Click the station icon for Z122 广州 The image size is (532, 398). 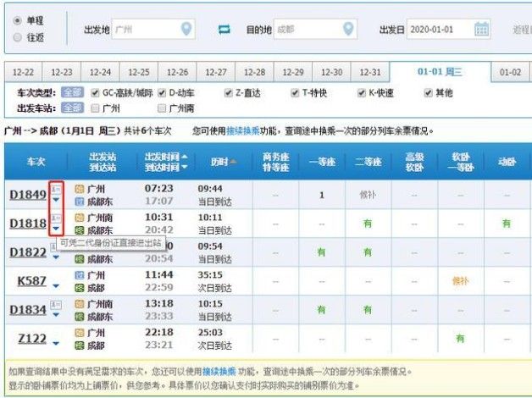[80, 333]
